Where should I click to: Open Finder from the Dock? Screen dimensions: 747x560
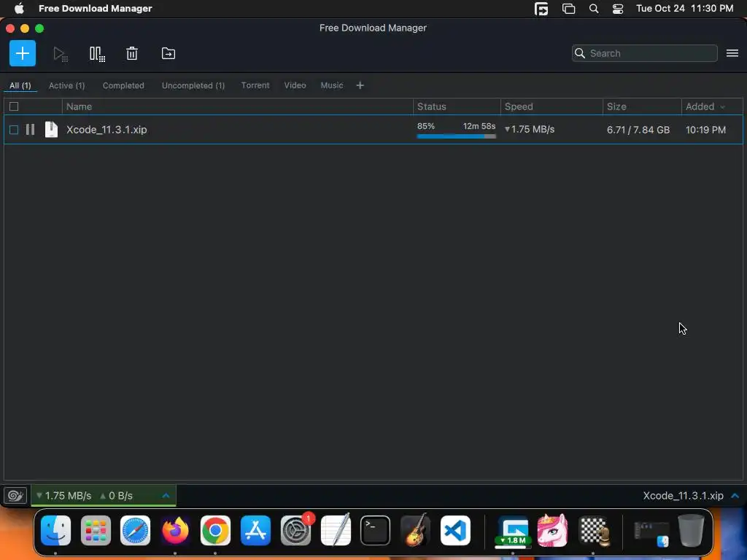[x=55, y=530]
